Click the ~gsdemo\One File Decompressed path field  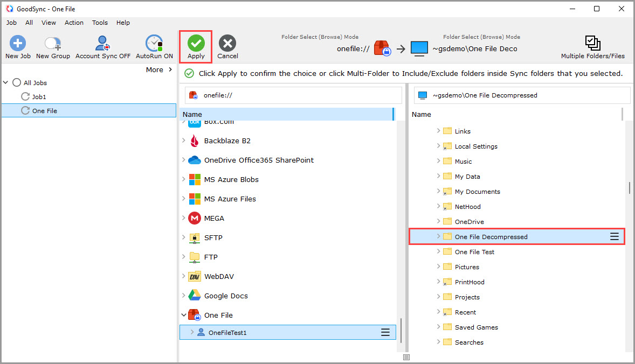tap(522, 95)
